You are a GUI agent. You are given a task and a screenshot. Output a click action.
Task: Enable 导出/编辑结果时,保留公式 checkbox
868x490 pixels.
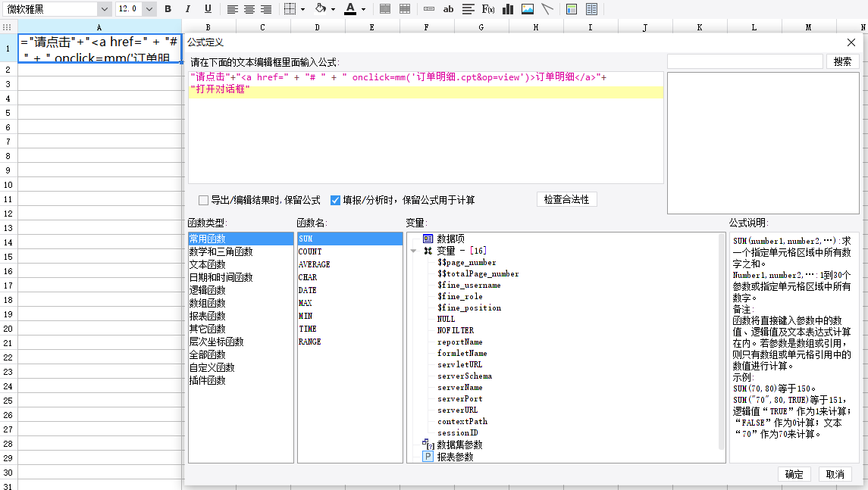tap(204, 200)
